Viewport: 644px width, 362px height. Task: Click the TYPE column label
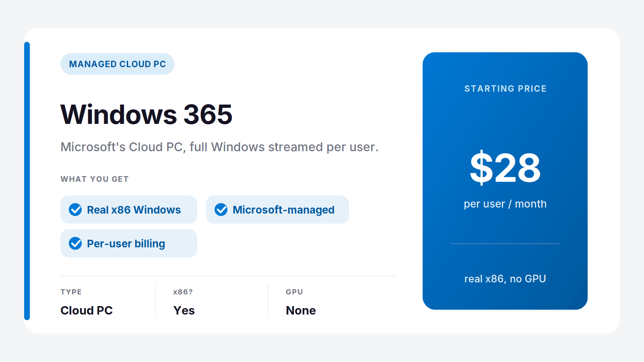point(71,292)
